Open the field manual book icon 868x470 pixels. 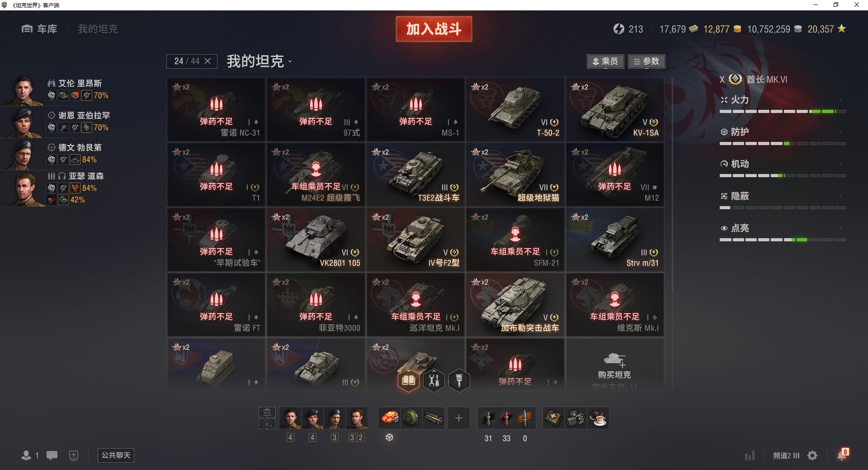408,381
